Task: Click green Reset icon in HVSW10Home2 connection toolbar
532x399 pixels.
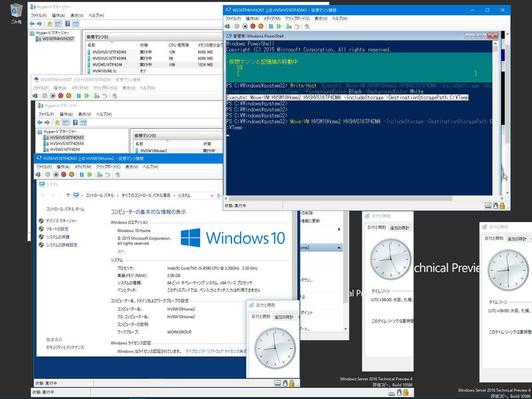Action: tap(90, 175)
